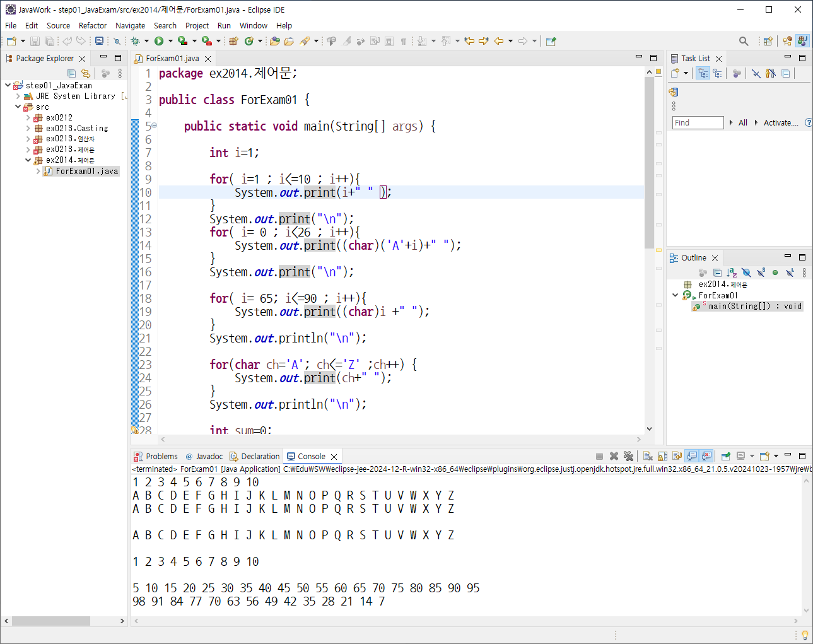Click the Search magnifier icon in toolbar
The image size is (813, 644).
coord(744,41)
